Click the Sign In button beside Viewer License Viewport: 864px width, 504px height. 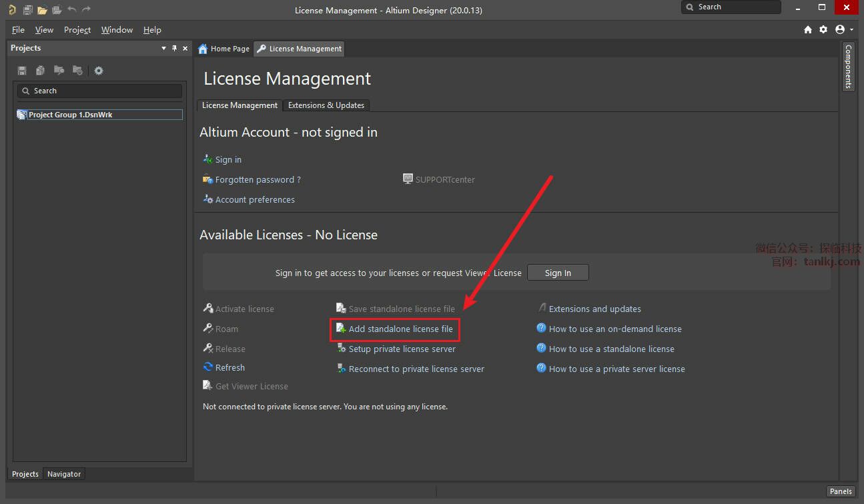click(558, 273)
